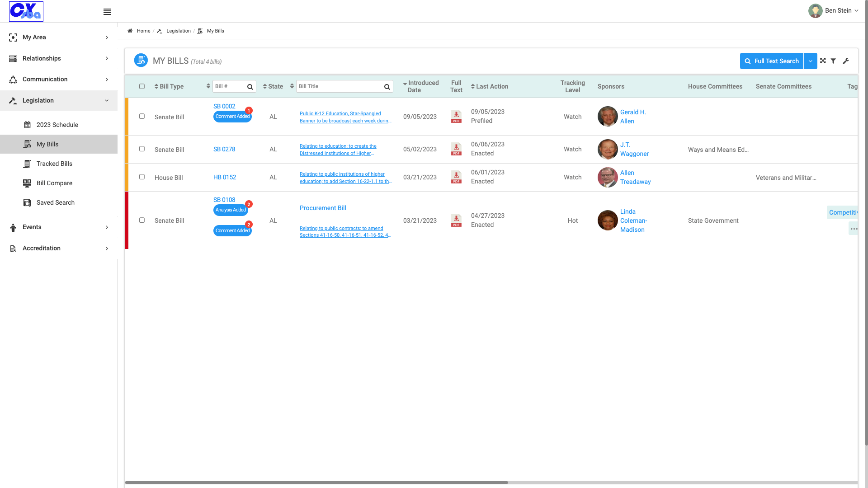Expand the Communication menu
This screenshot has width=868, height=488.
(59, 80)
